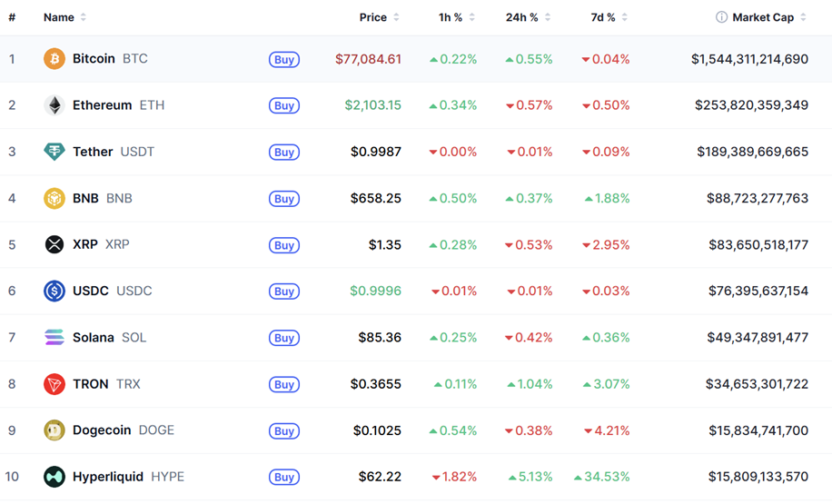Click the Buy button for Solana

point(284,338)
